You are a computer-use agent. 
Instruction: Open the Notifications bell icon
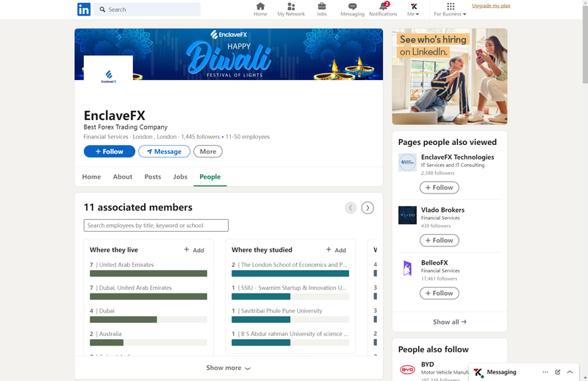(383, 10)
